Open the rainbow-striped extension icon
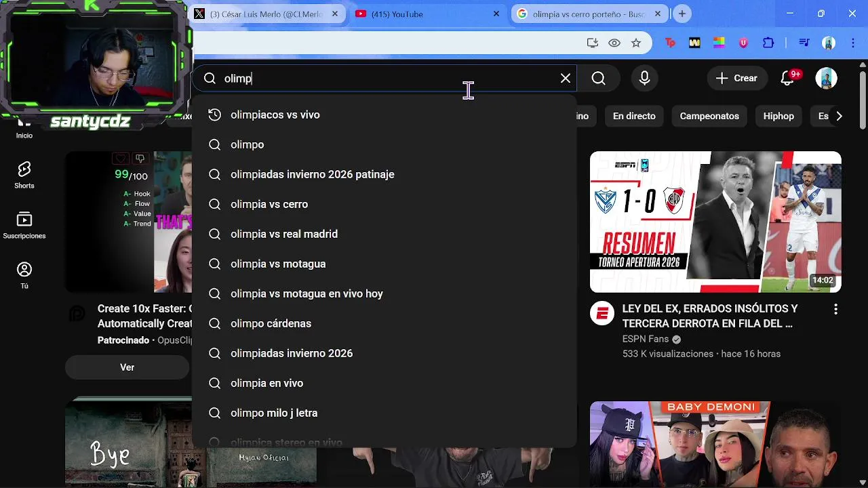Viewport: 868px width, 488px height. 719,43
